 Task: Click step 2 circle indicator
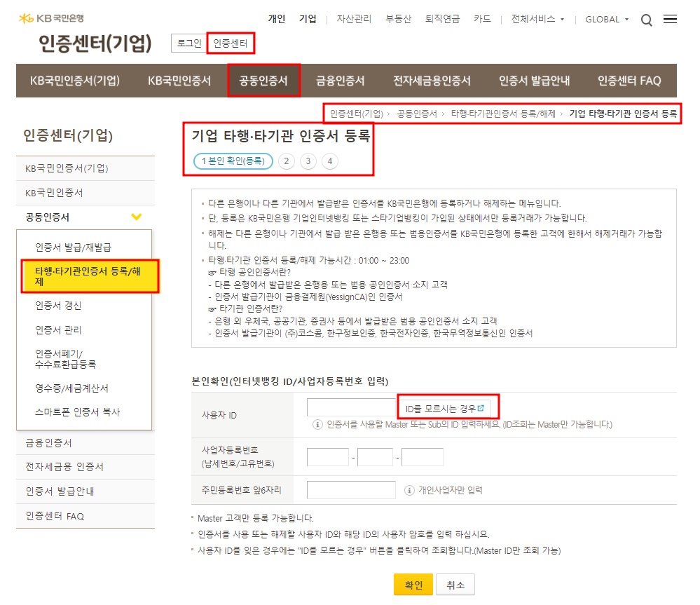[x=286, y=161]
